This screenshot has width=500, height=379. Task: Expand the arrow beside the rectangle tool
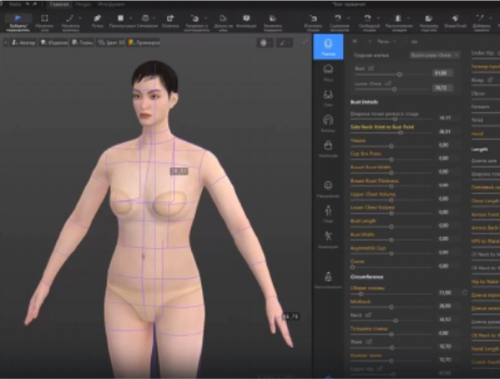(130, 18)
